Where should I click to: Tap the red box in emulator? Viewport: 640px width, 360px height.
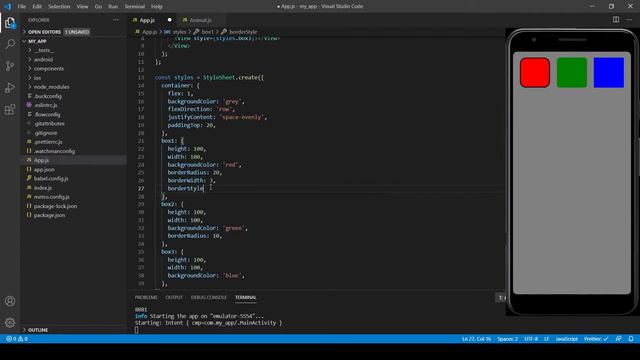click(x=535, y=73)
